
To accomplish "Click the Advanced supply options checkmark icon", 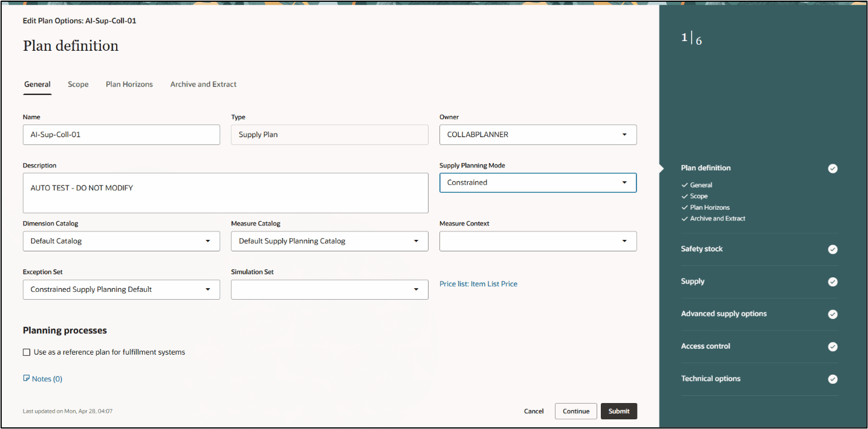I will tap(832, 314).
